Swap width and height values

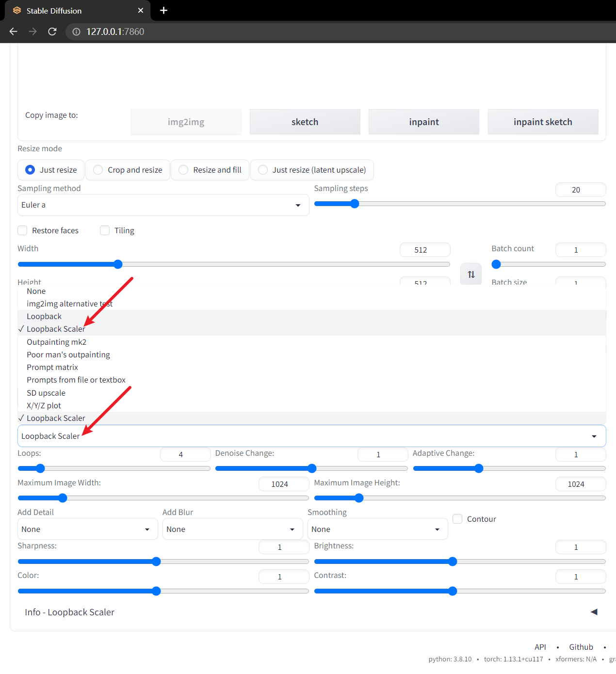click(471, 274)
